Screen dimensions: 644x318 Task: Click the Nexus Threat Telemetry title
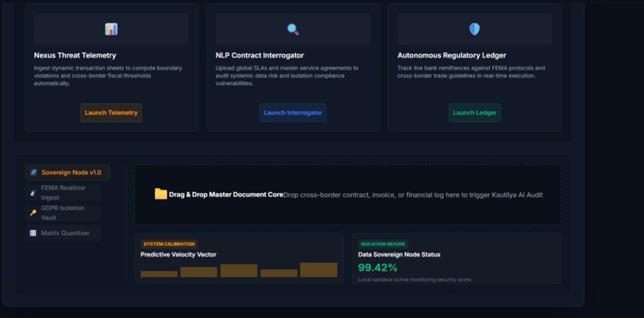click(75, 55)
